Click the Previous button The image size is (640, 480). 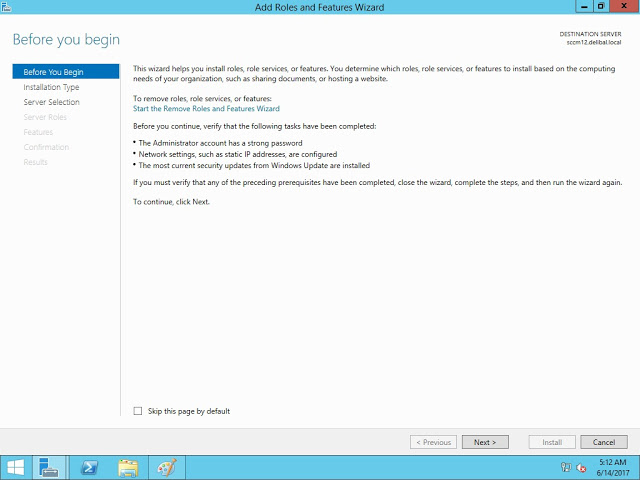pyautogui.click(x=433, y=442)
